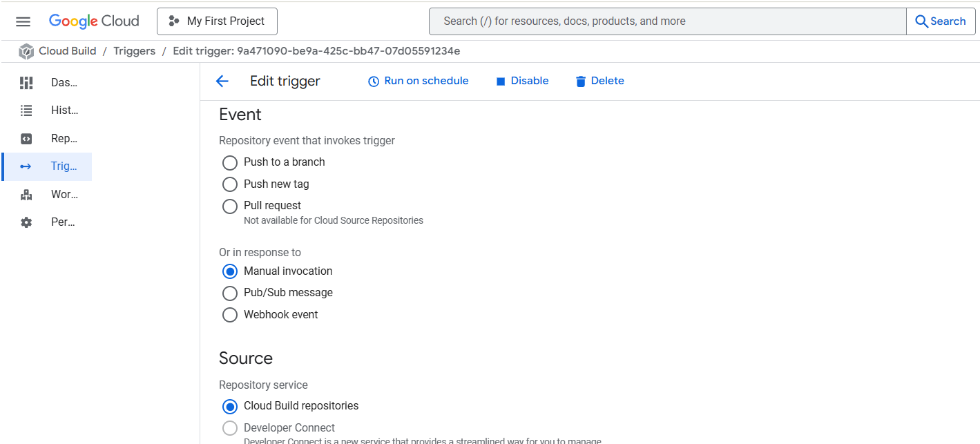The image size is (980, 444).
Task: Click the Triggers breadcrumb link
Action: coord(134,51)
